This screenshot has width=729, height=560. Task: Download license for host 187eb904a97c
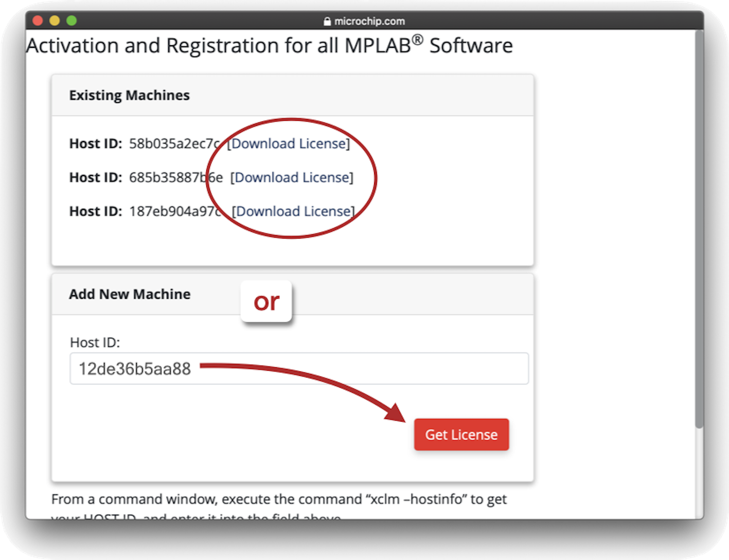click(293, 211)
